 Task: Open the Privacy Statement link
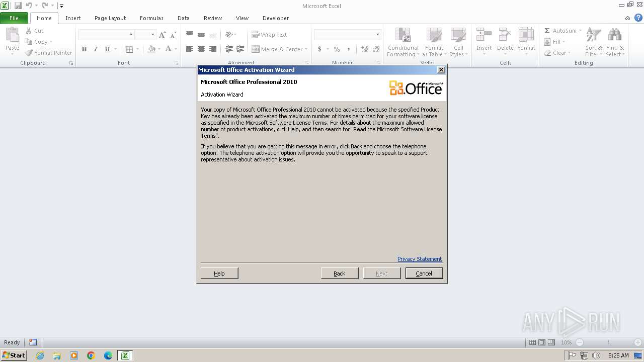pos(420,259)
